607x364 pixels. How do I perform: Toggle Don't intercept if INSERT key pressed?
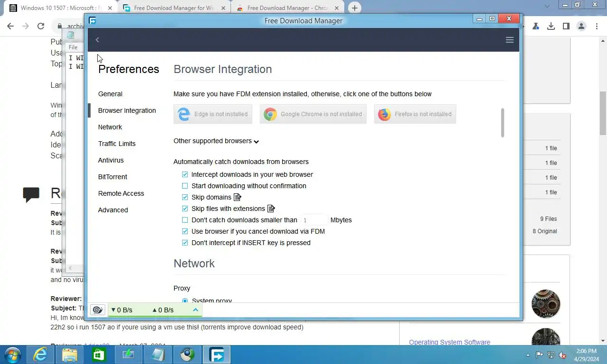coord(185,243)
